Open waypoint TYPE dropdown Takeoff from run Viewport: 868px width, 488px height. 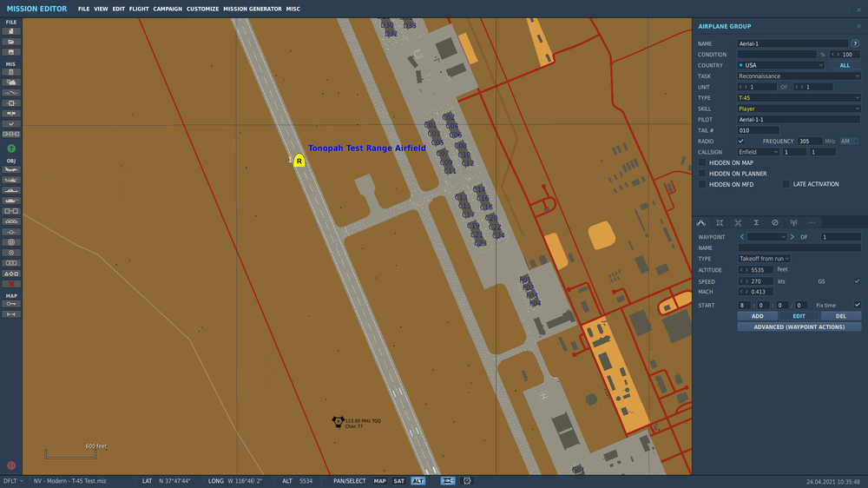(x=764, y=259)
